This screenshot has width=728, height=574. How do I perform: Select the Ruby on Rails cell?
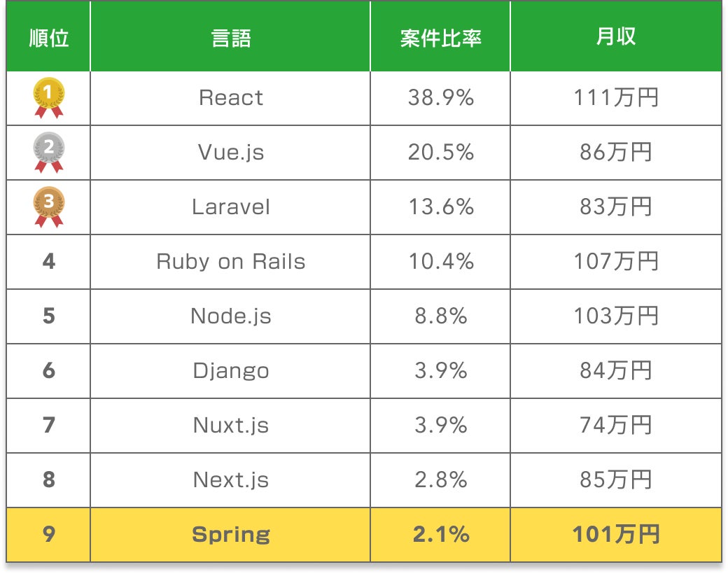[x=230, y=261]
